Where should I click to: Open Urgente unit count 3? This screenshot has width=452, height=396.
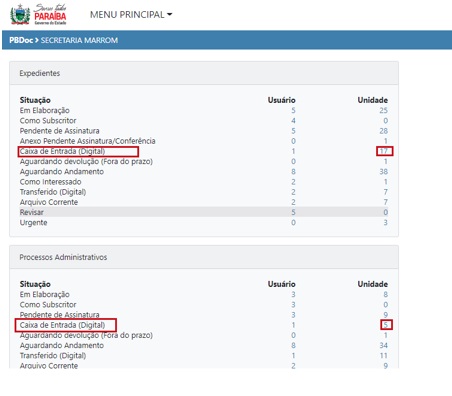click(386, 223)
